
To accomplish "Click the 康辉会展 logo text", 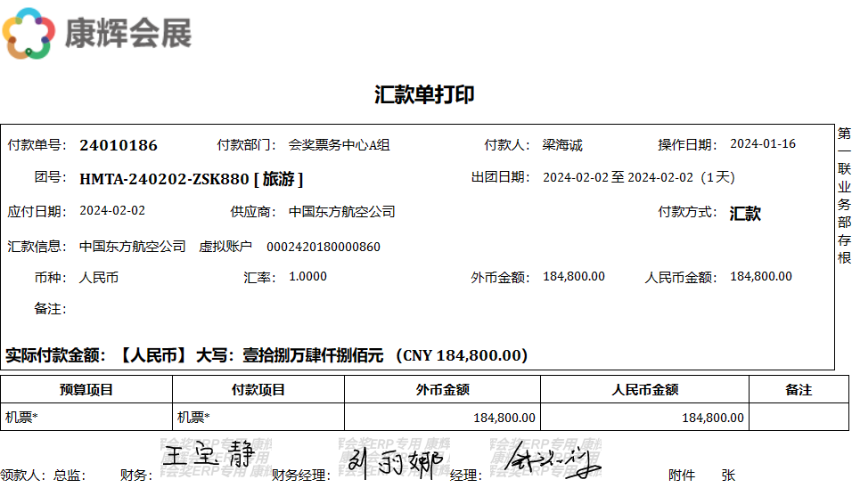I will pyautogui.click(x=127, y=34).
